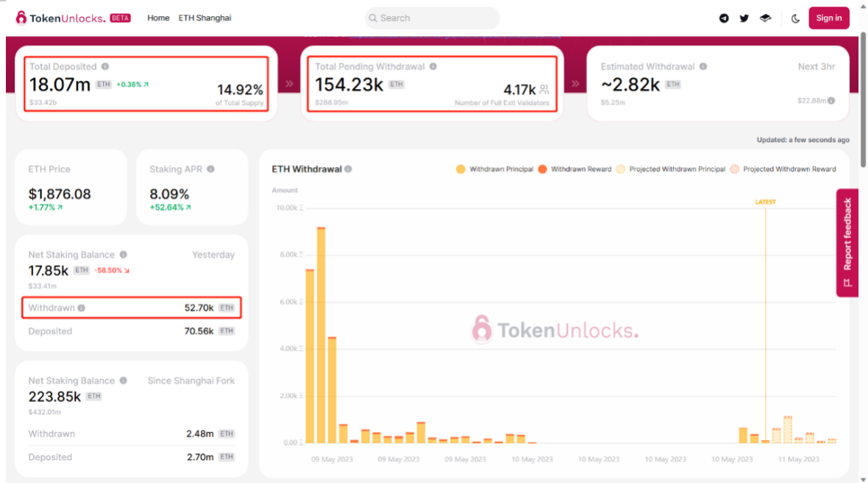Go to the Home menu item
This screenshot has width=868, height=483.
point(158,18)
